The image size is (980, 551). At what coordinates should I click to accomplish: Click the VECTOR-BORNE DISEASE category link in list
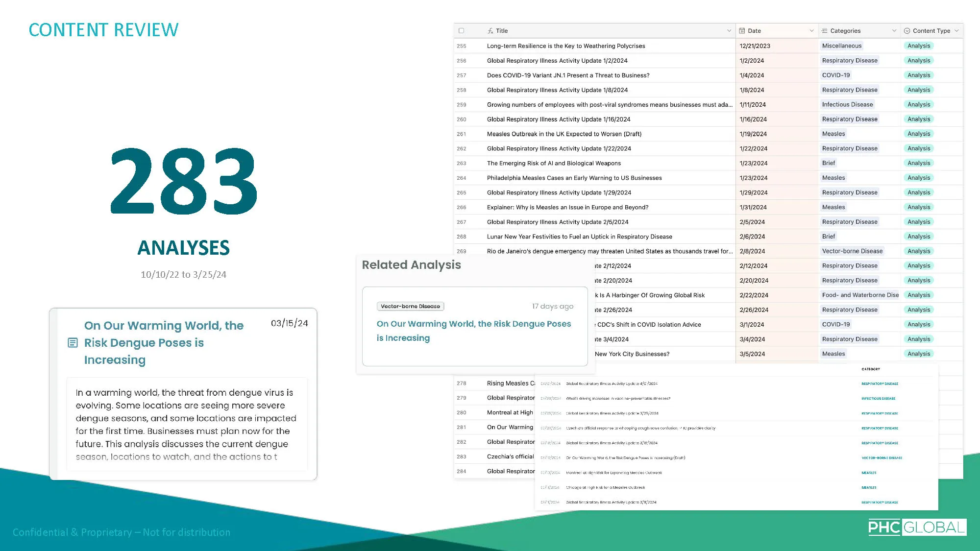pos(882,458)
